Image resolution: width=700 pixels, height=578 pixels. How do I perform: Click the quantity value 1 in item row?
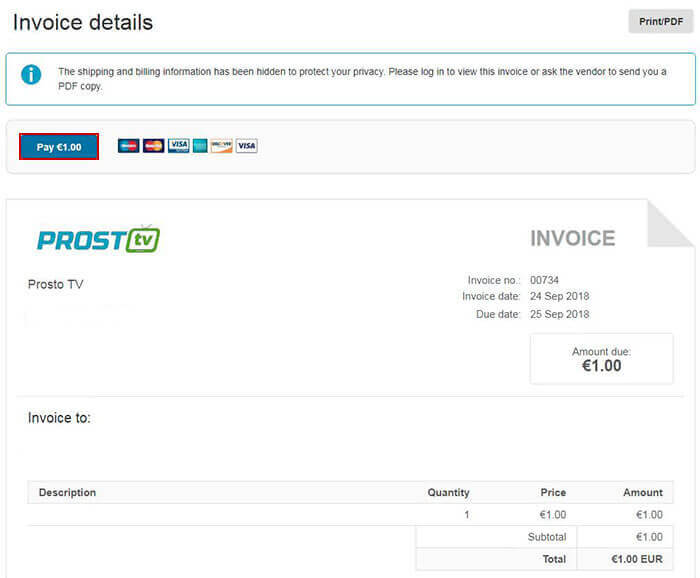[467, 515]
